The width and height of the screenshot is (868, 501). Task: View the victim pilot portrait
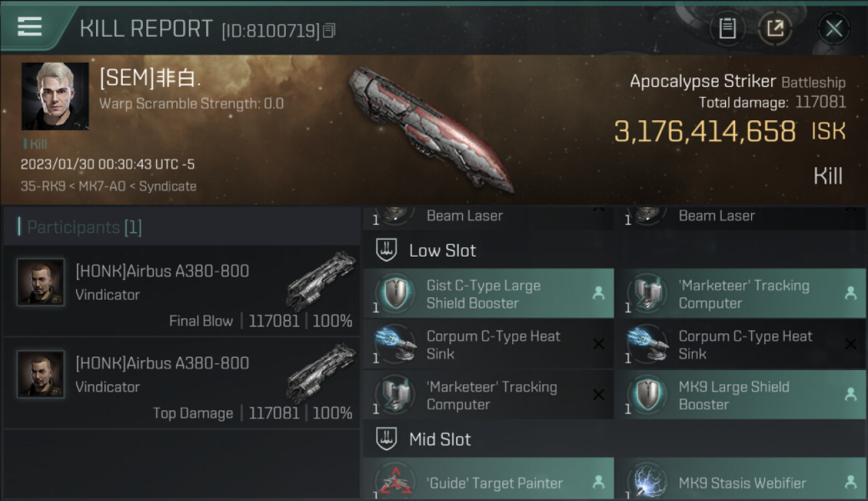coord(55,96)
